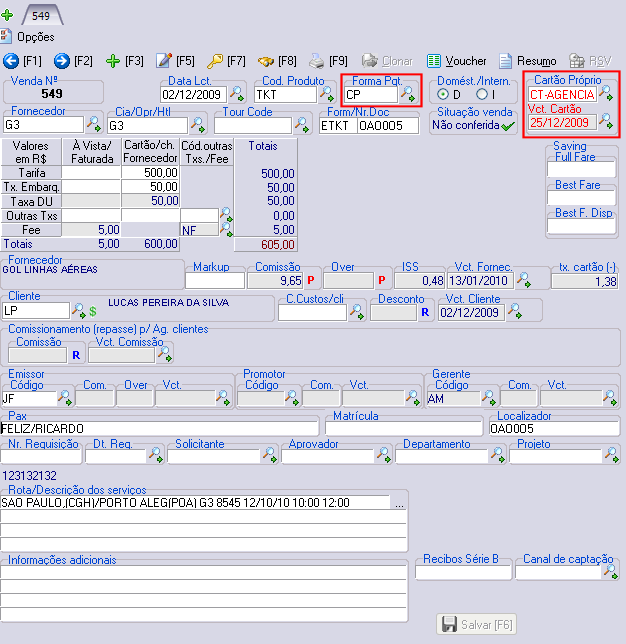This screenshot has height=644, width=626.
Task: Open lookup for Vct. Cartão date
Action: click(606, 121)
